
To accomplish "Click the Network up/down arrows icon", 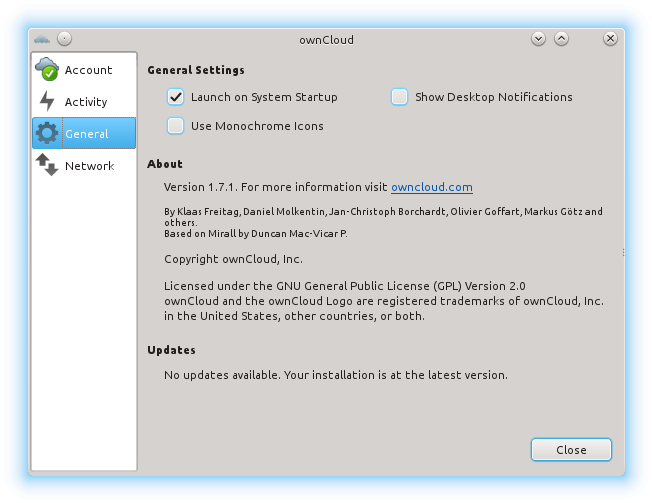I will [47, 165].
